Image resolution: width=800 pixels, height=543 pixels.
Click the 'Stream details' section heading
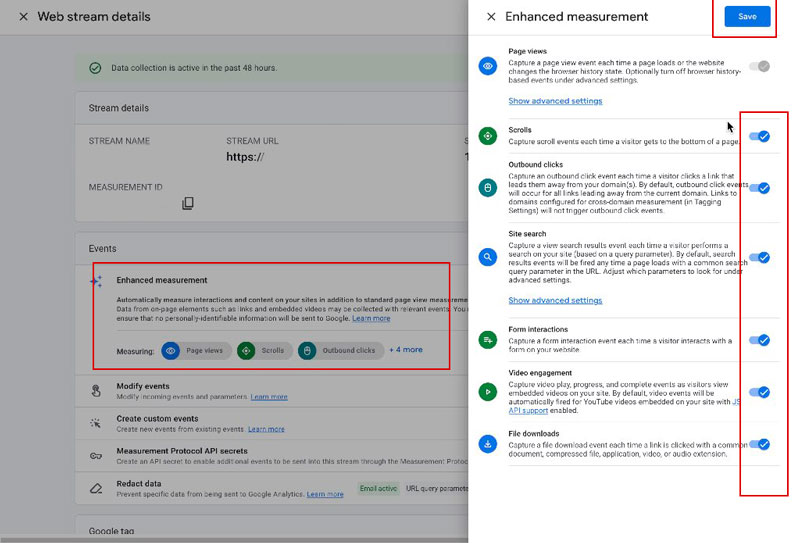pos(119,108)
